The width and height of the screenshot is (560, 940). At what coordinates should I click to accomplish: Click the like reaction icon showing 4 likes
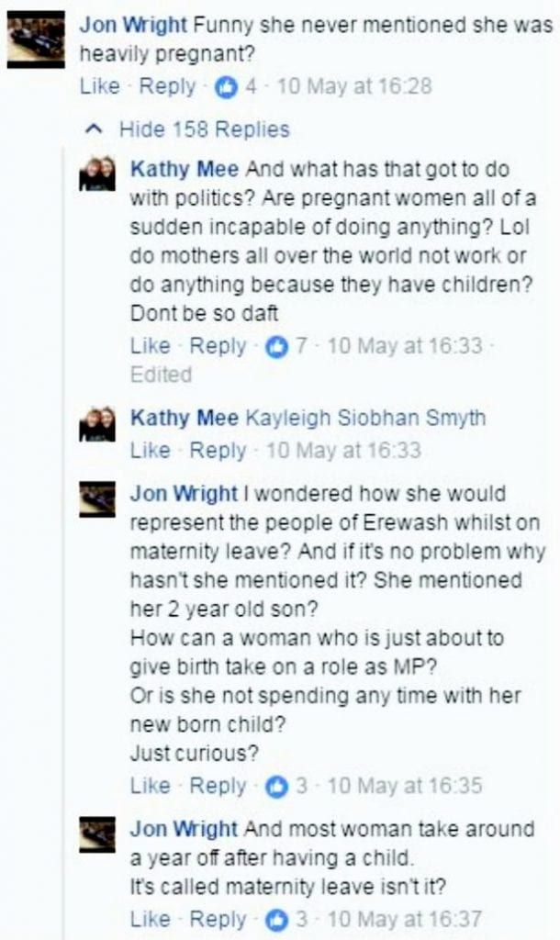click(x=227, y=87)
